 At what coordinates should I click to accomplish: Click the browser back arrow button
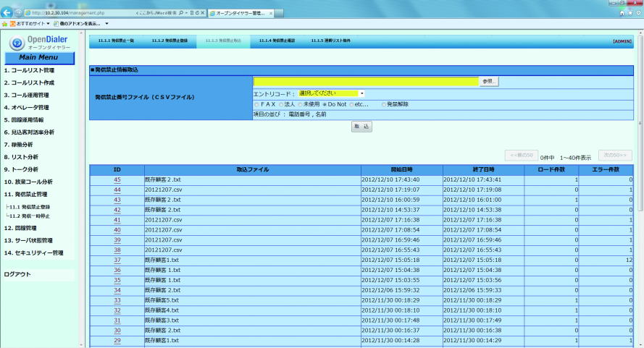click(7, 12)
